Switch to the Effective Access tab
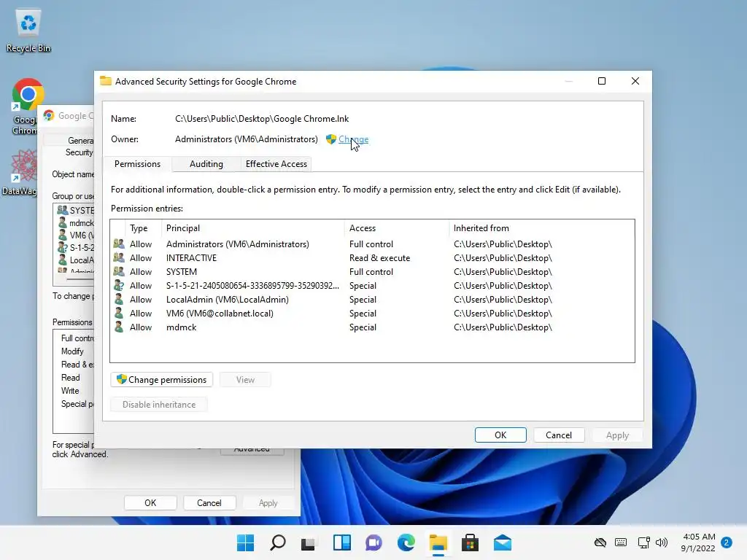This screenshot has width=747, height=560. click(276, 164)
